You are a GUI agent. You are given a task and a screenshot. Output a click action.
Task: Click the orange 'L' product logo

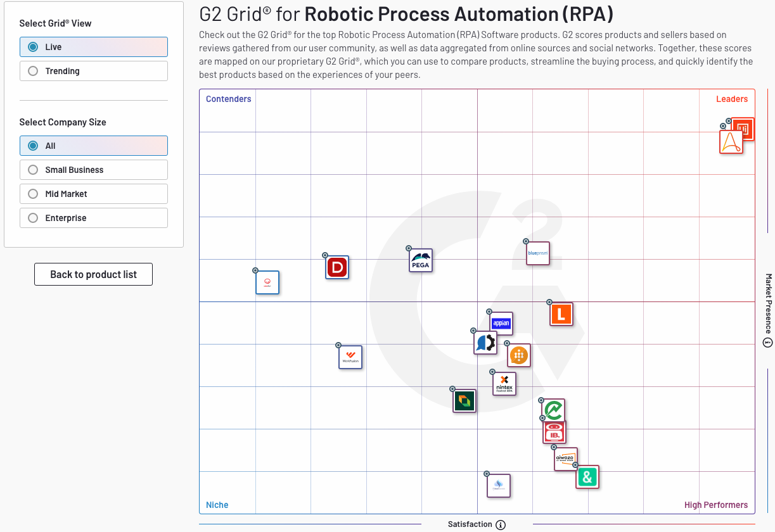[x=561, y=314]
